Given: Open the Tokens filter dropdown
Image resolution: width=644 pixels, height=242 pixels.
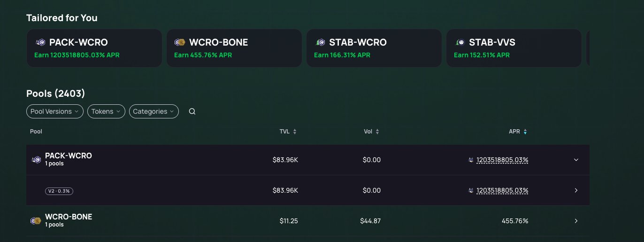Looking at the screenshot, I should pyautogui.click(x=106, y=111).
